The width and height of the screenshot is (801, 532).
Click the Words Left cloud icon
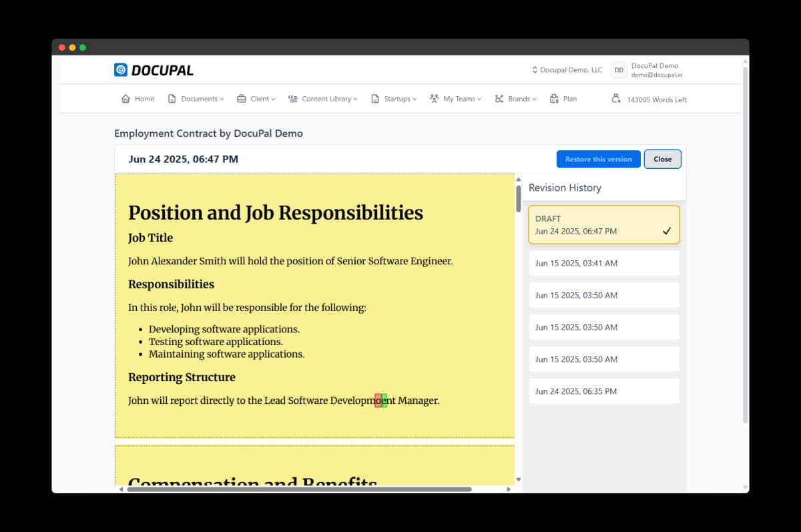click(x=616, y=99)
